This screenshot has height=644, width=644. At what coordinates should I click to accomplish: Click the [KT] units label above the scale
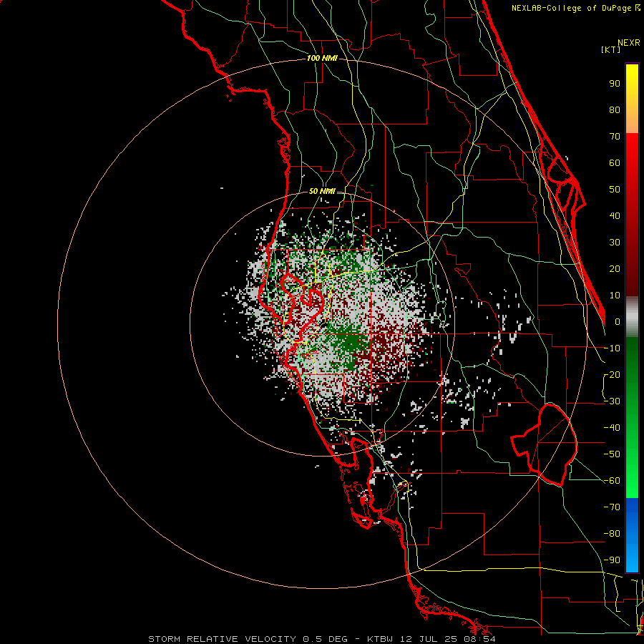click(611, 49)
